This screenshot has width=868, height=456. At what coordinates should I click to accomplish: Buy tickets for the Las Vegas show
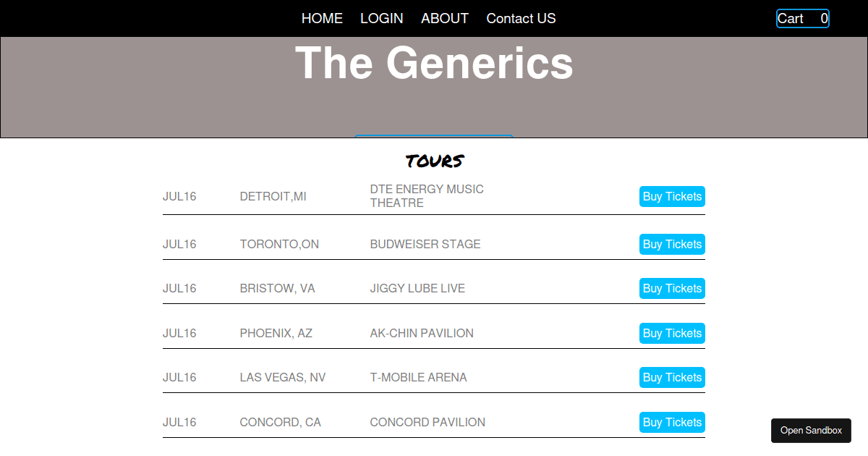click(672, 377)
